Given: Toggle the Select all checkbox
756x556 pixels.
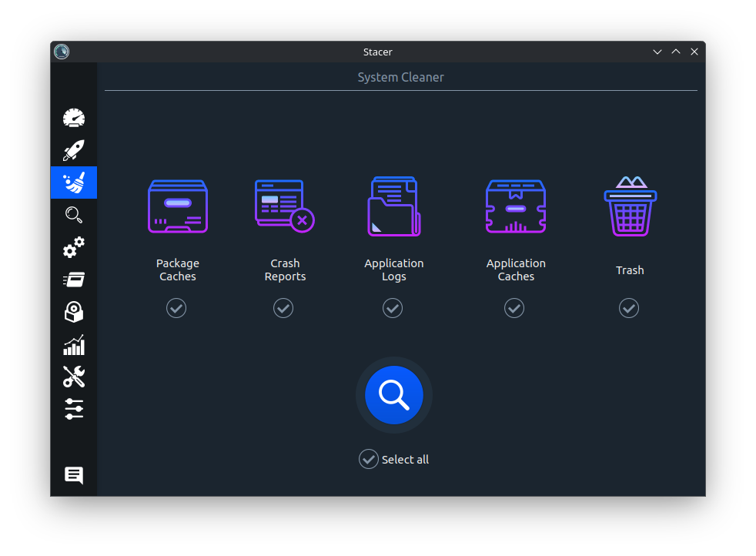Looking at the screenshot, I should click(x=369, y=459).
